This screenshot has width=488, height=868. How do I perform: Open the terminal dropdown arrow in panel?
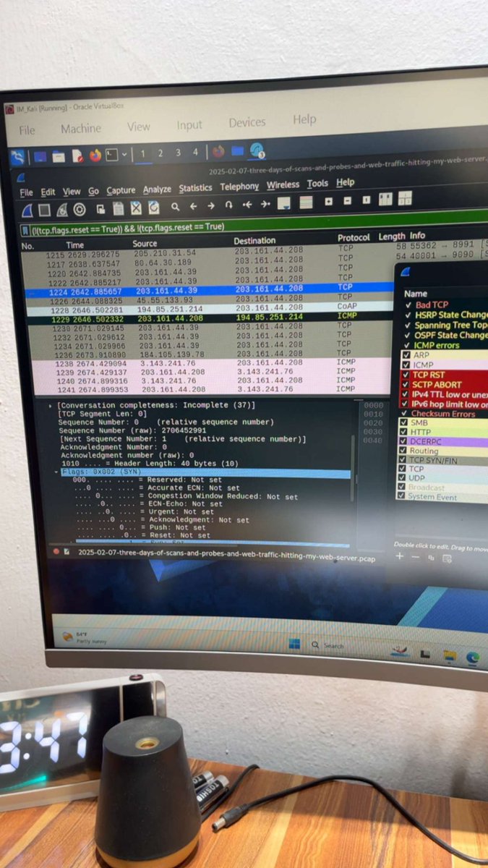point(124,154)
